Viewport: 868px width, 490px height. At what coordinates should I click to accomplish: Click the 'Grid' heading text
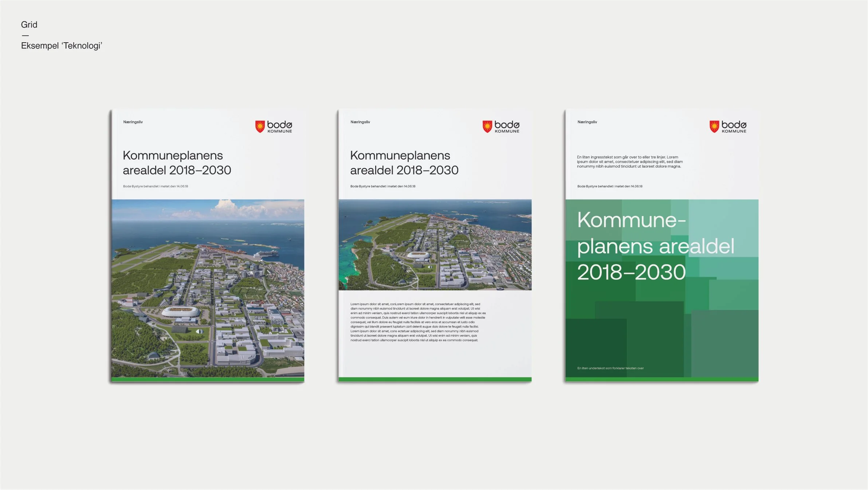(29, 24)
